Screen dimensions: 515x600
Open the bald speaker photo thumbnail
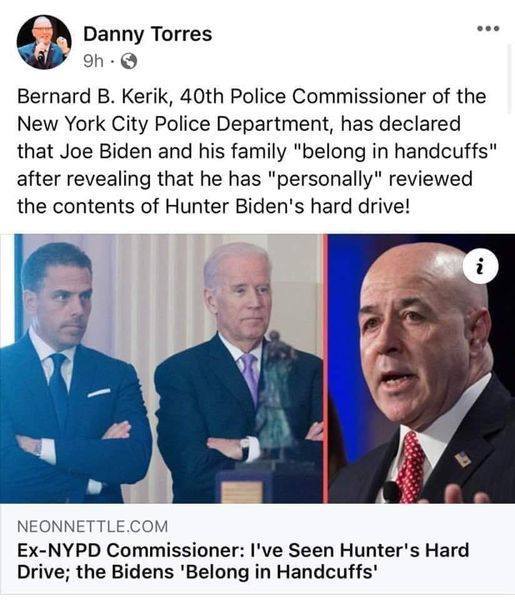point(422,368)
